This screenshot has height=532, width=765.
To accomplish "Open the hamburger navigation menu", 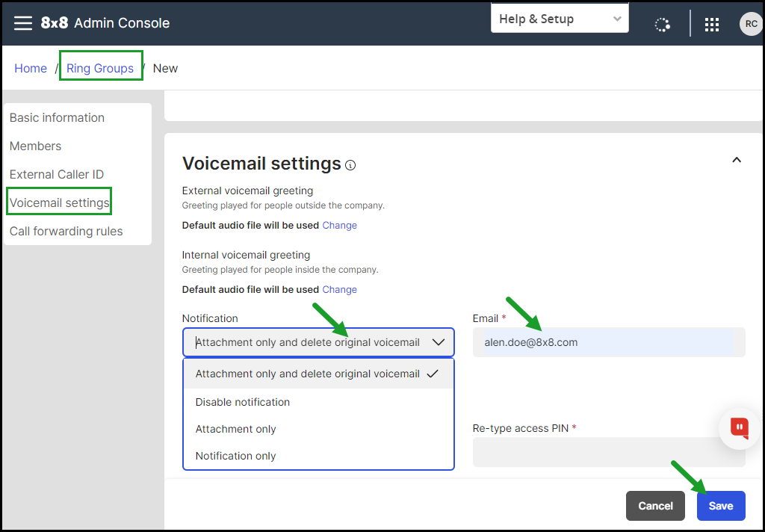I will tap(23, 23).
